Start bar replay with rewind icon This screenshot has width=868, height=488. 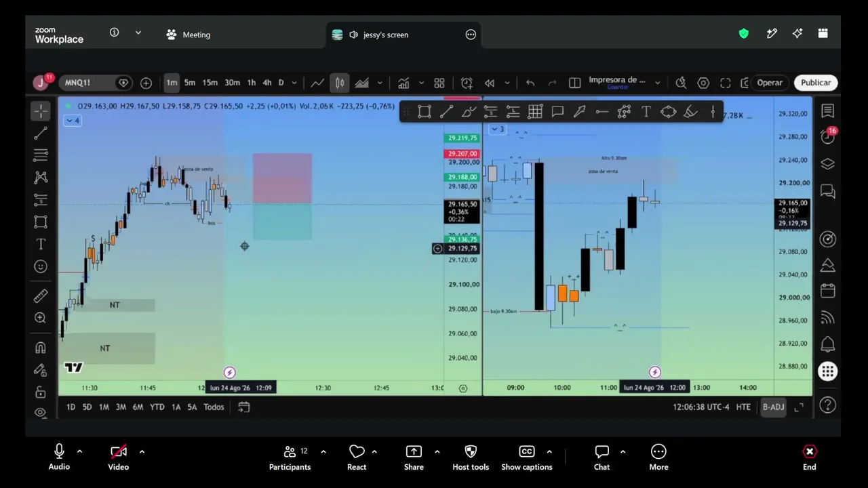click(489, 83)
